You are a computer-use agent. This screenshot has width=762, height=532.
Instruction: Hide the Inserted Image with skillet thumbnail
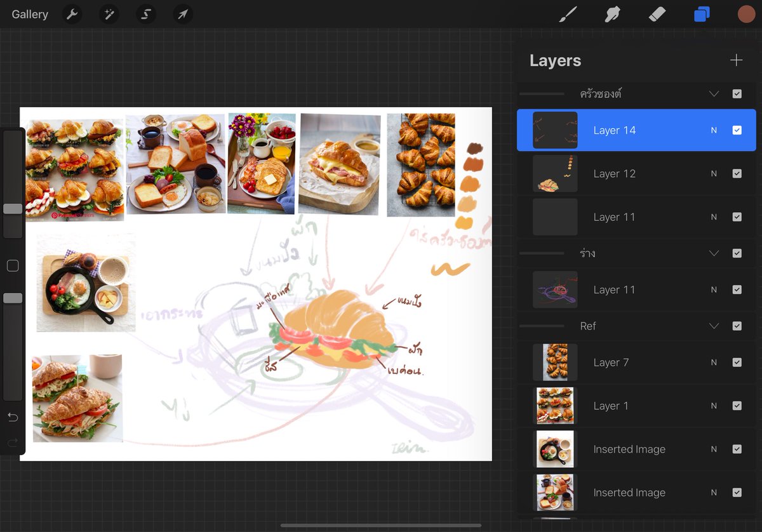pos(737,449)
